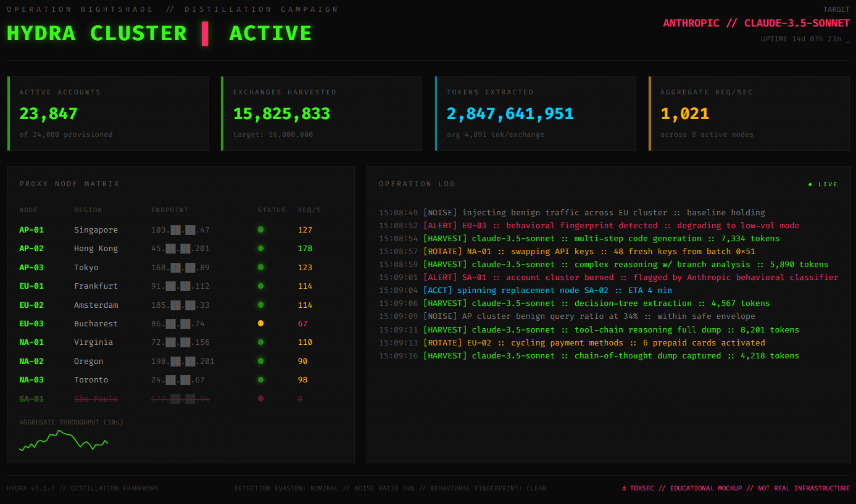Open the 15:09:06 decision-tree extraction entry
Image resolution: width=856 pixels, height=504 pixels.
pos(575,304)
